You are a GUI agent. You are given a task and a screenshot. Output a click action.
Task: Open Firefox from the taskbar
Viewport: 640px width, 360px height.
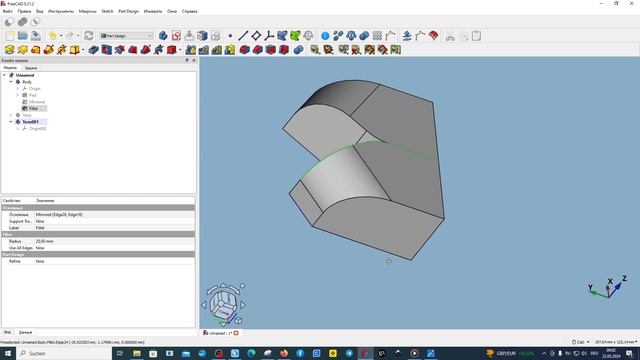click(x=284, y=353)
